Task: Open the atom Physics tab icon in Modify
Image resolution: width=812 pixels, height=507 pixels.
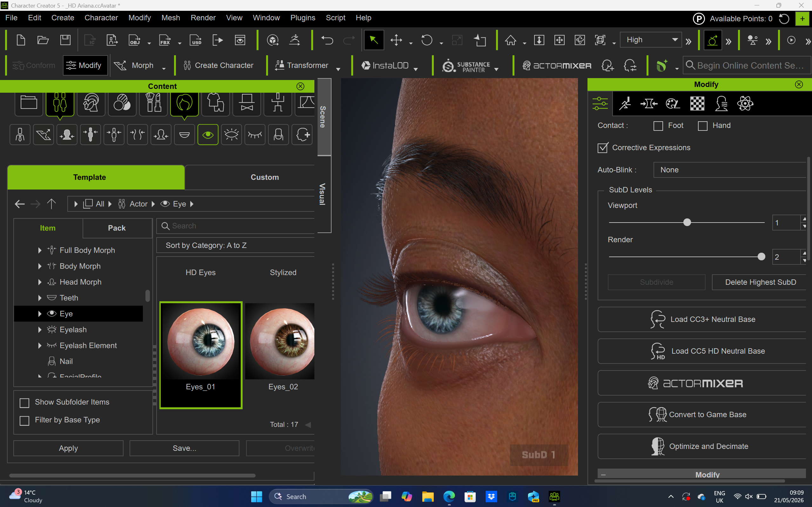Action: [745, 103]
